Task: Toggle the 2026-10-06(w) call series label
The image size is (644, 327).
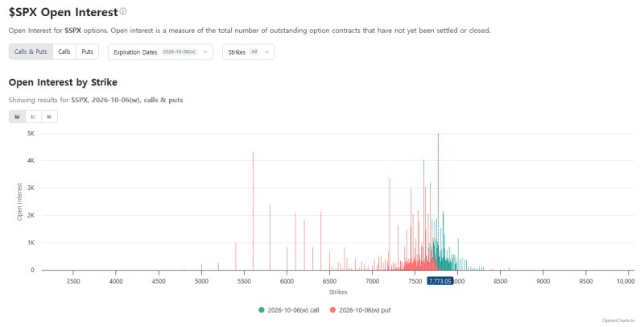Action: point(293,310)
